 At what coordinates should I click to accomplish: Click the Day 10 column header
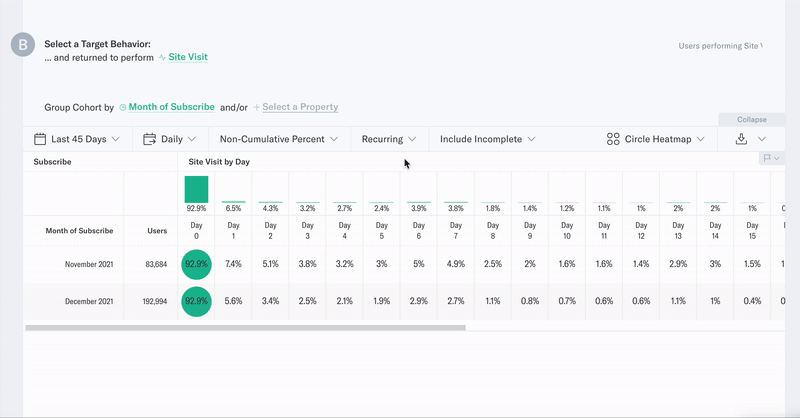coord(567,231)
